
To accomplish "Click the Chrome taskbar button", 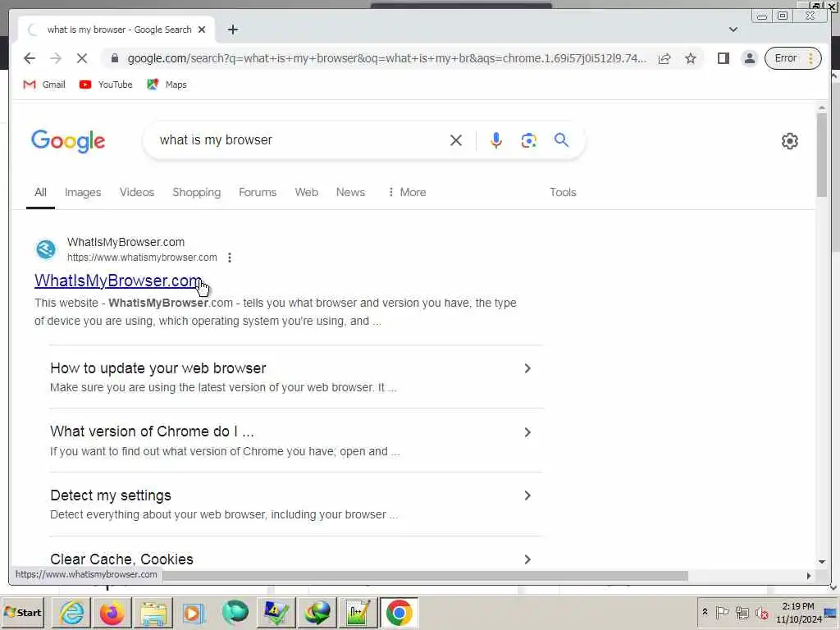I will click(399, 613).
